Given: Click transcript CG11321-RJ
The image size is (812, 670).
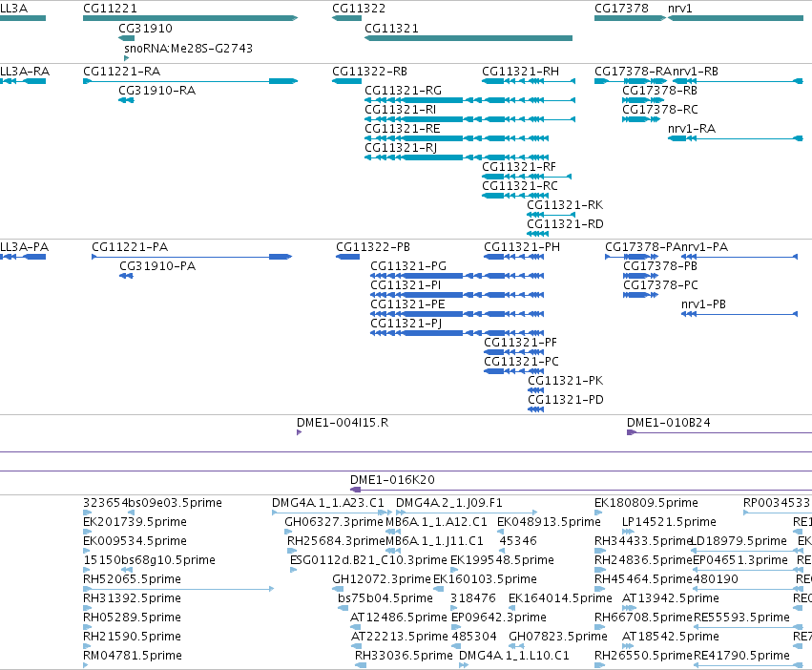Looking at the screenshot, I should pos(401,148).
